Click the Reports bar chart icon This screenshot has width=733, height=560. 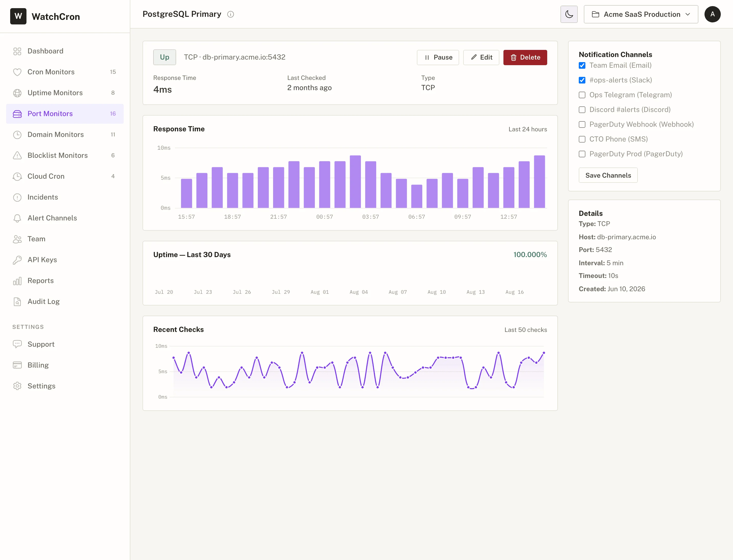[x=17, y=281]
